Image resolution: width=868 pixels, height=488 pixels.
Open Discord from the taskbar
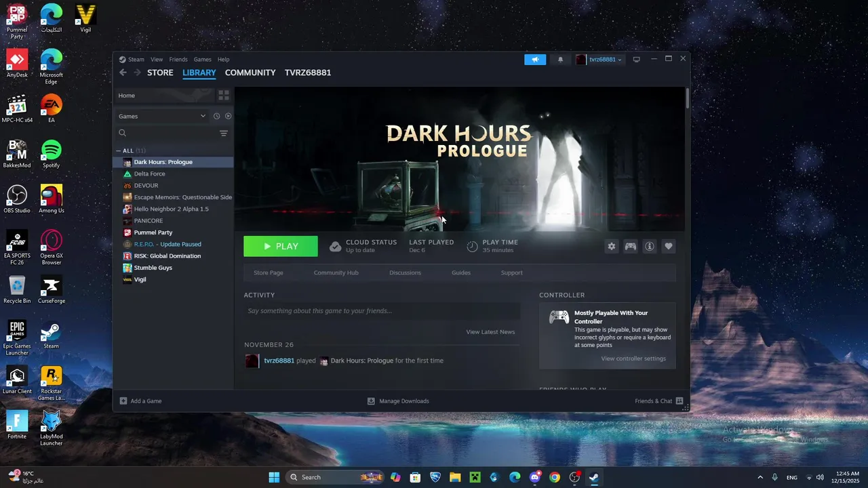[x=535, y=477]
